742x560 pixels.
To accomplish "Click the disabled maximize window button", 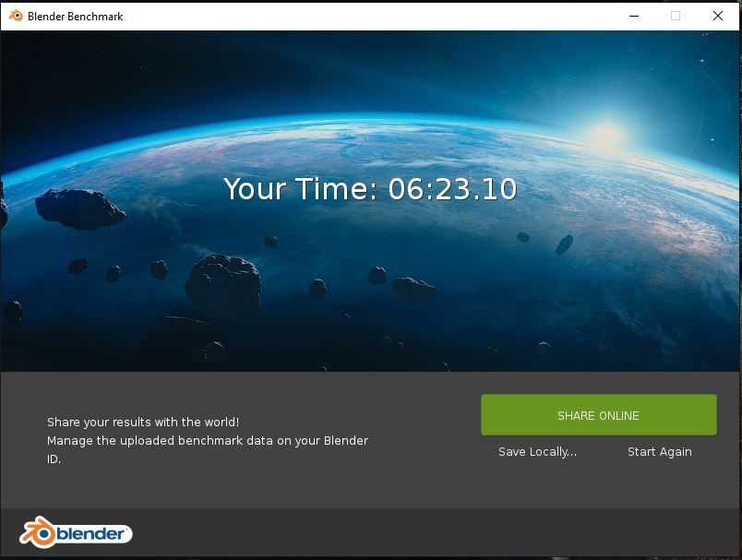I will pyautogui.click(x=676, y=16).
